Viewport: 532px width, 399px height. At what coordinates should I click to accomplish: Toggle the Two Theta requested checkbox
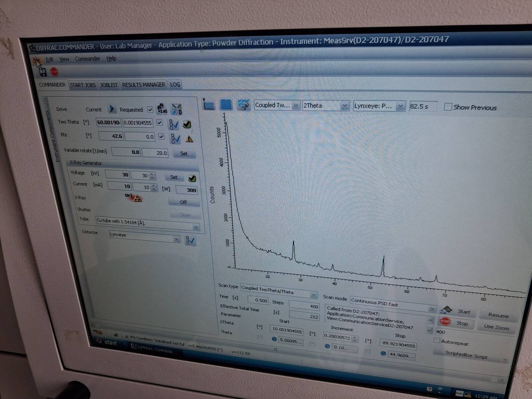tap(160, 123)
